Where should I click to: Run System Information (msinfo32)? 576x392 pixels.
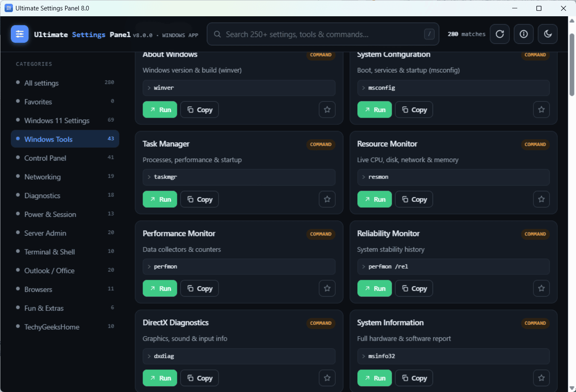point(375,378)
